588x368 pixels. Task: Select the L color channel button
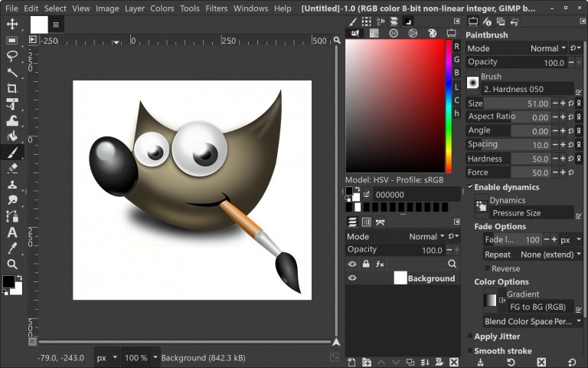[x=457, y=87]
